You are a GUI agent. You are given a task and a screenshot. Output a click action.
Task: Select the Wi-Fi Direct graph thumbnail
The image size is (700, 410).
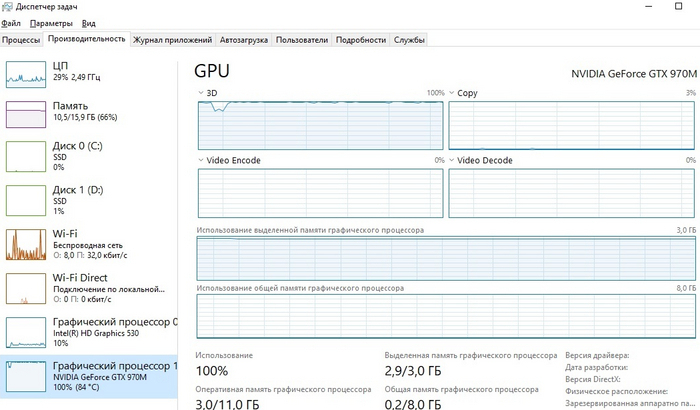pyautogui.click(x=27, y=287)
